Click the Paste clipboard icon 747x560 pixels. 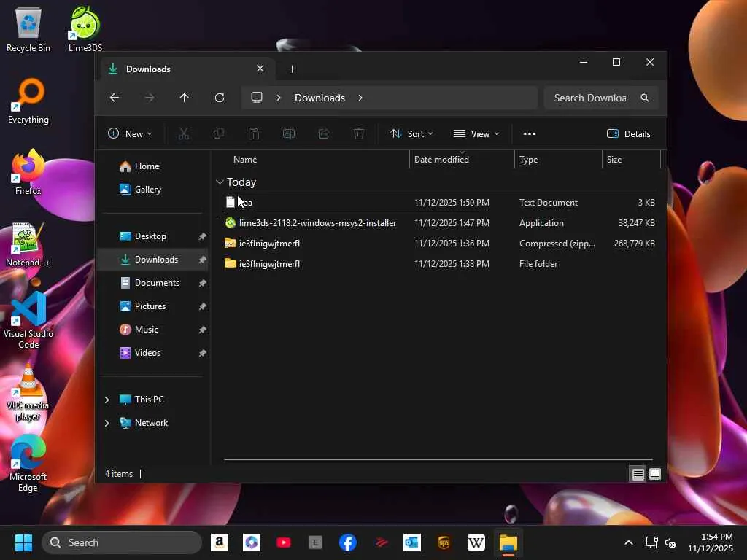point(254,134)
